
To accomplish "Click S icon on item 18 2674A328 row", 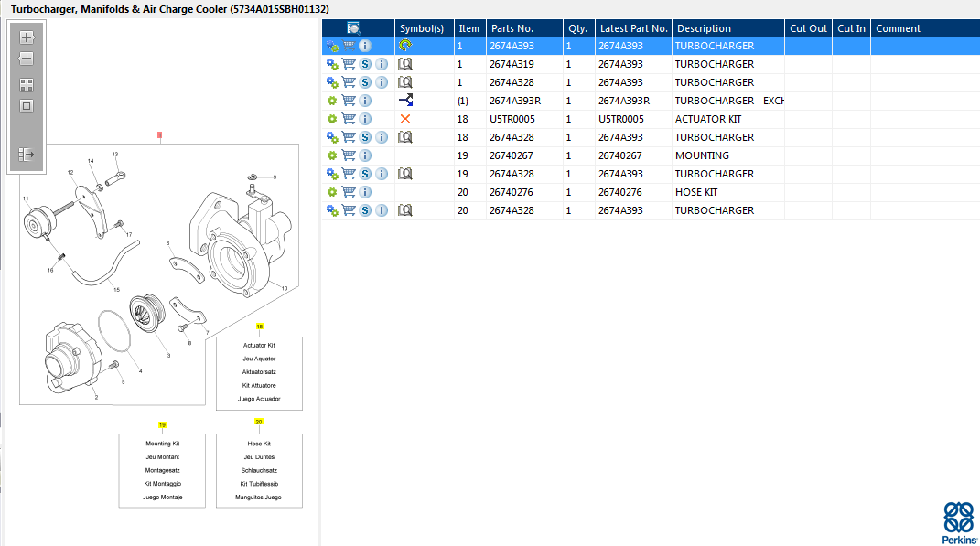I will click(365, 137).
